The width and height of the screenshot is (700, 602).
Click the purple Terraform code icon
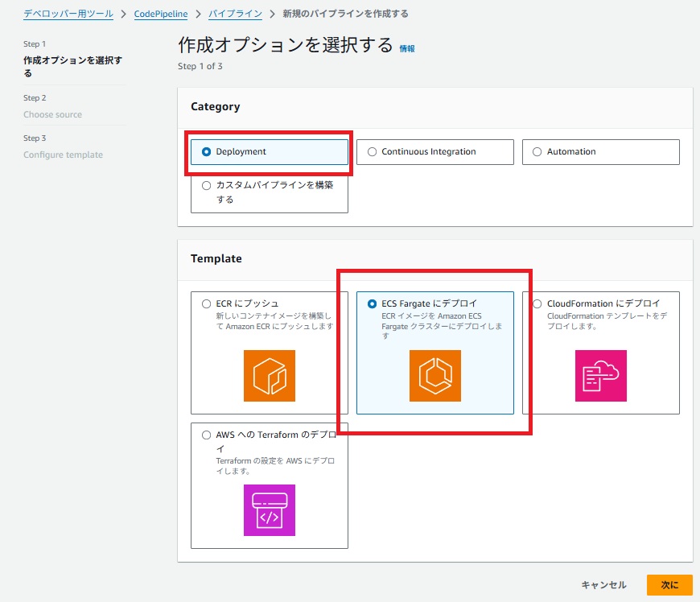pos(270,510)
